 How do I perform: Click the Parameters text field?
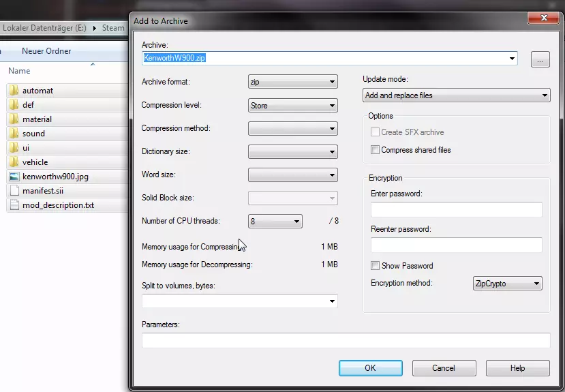(346, 340)
